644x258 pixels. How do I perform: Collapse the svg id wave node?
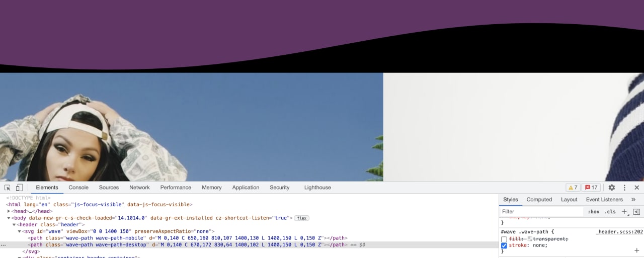click(x=20, y=231)
